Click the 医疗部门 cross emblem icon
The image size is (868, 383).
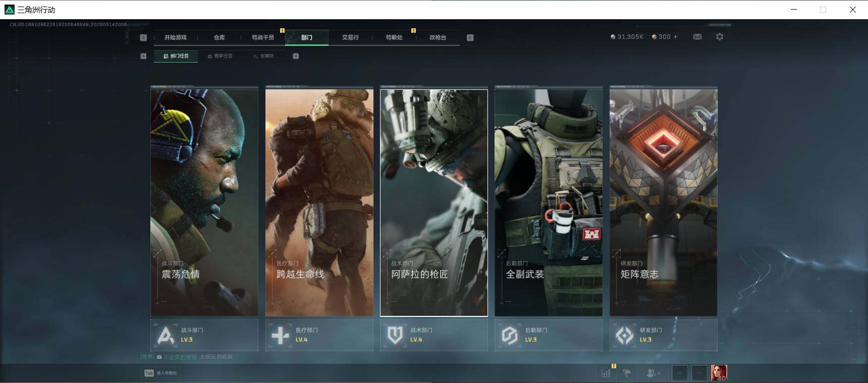click(281, 335)
